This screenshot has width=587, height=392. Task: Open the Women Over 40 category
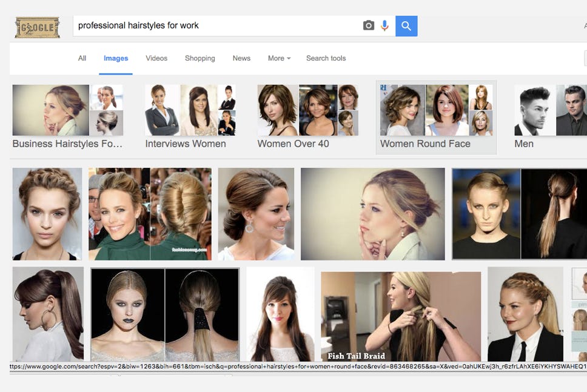point(307,116)
